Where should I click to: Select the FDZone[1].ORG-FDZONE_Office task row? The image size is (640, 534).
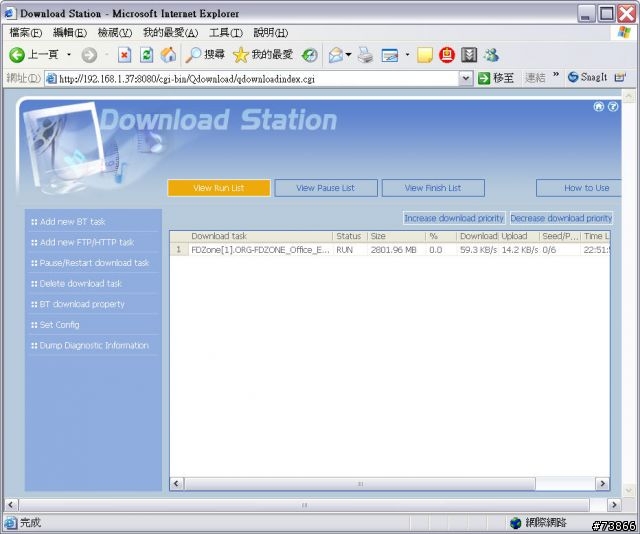[x=390, y=249]
